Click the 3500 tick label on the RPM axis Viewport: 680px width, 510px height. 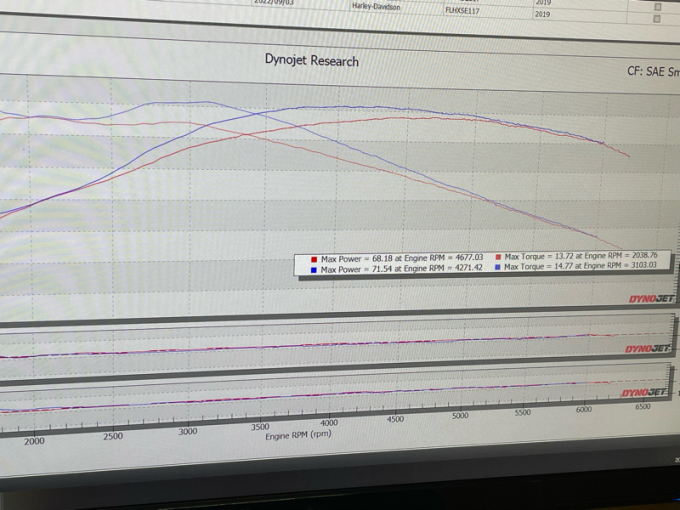(x=260, y=427)
